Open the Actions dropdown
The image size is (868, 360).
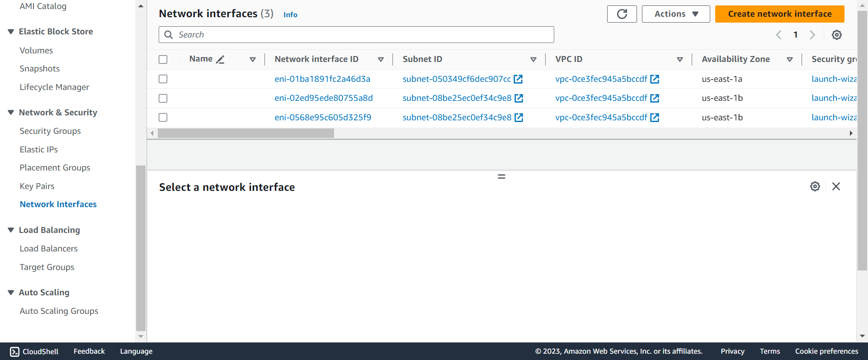676,14
